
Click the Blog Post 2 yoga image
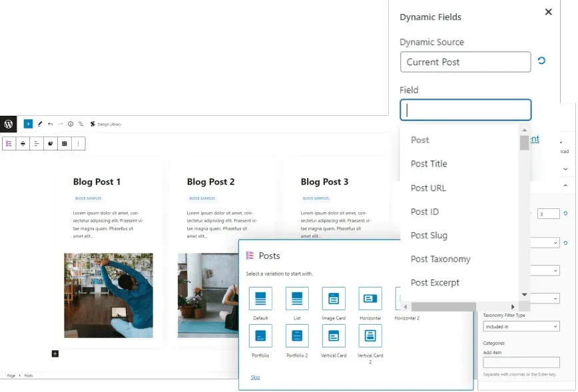click(x=208, y=295)
